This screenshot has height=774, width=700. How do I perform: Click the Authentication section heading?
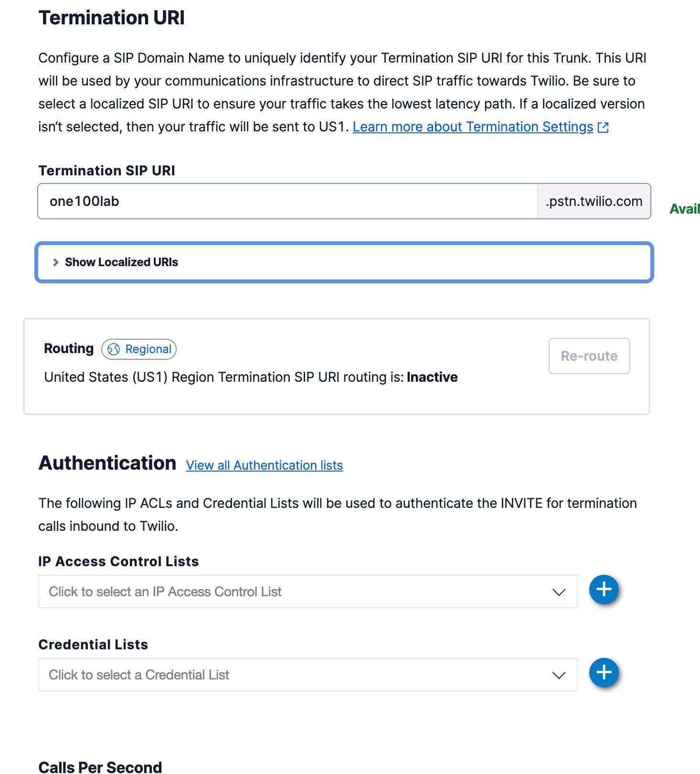click(x=107, y=463)
